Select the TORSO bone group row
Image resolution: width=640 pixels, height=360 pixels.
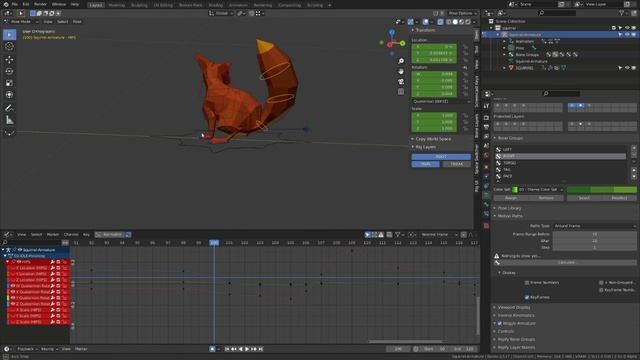561,163
